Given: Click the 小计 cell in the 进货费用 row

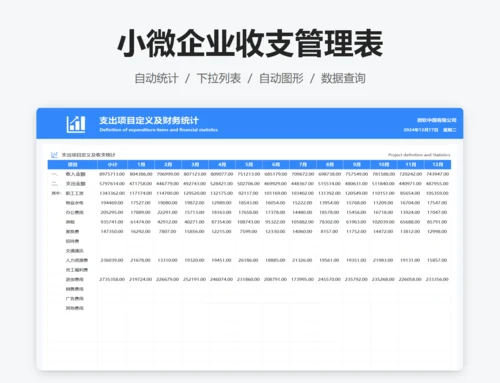Looking at the screenshot, I should point(112,279).
